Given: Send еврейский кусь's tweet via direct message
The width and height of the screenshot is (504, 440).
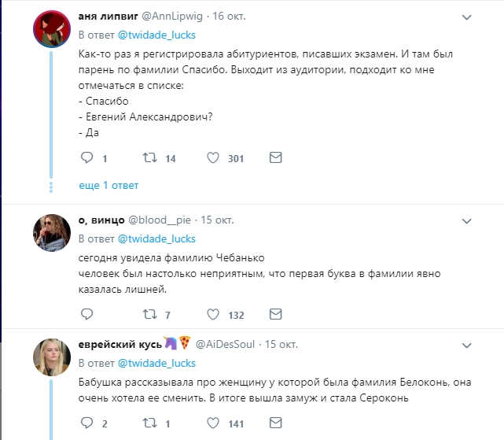Looking at the screenshot, I should pos(275,423).
